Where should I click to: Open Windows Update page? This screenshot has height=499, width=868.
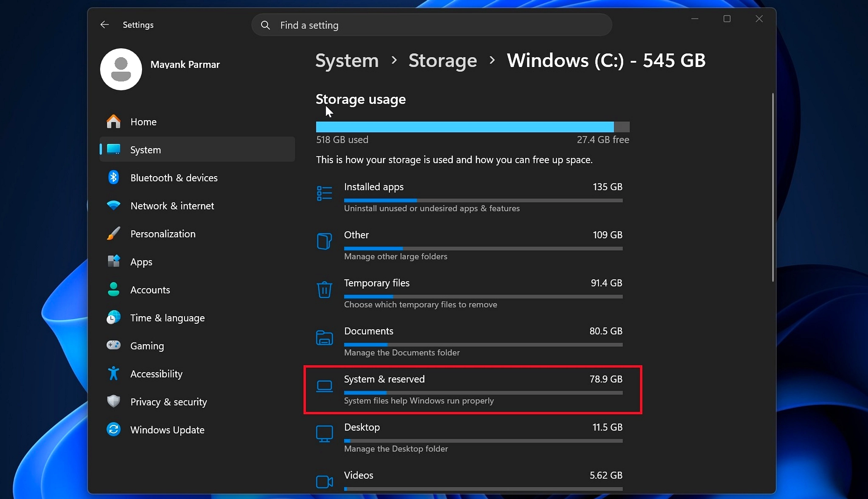click(197, 430)
